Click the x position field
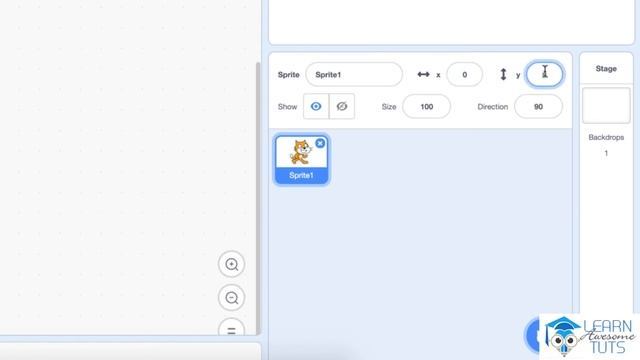The width and height of the screenshot is (640, 360). coord(464,75)
